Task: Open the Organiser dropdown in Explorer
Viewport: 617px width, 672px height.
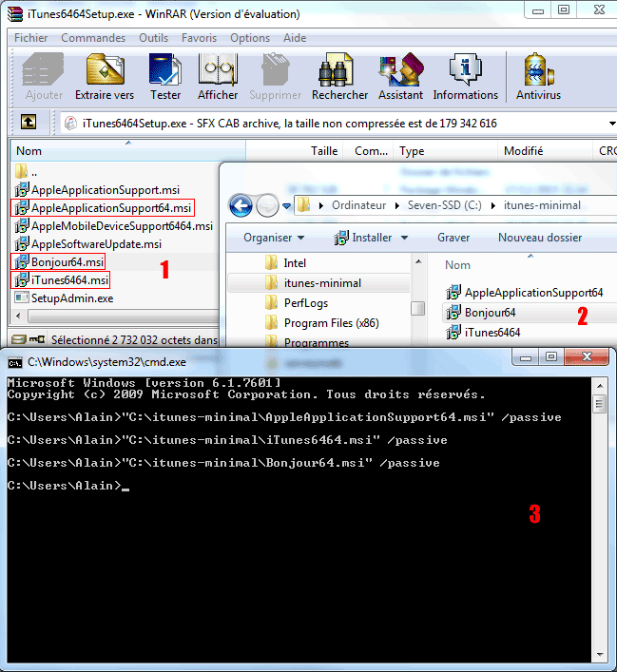Action: point(274,238)
